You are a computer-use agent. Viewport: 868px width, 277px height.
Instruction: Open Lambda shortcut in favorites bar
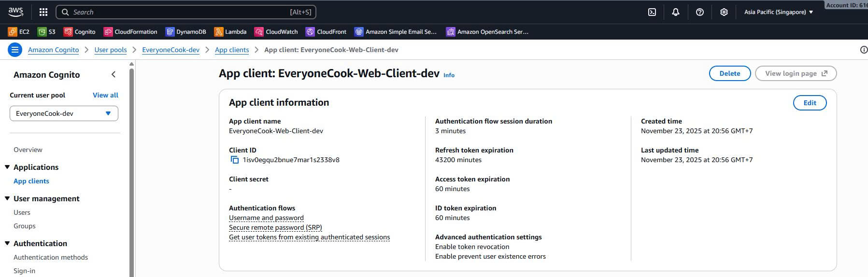(x=230, y=32)
